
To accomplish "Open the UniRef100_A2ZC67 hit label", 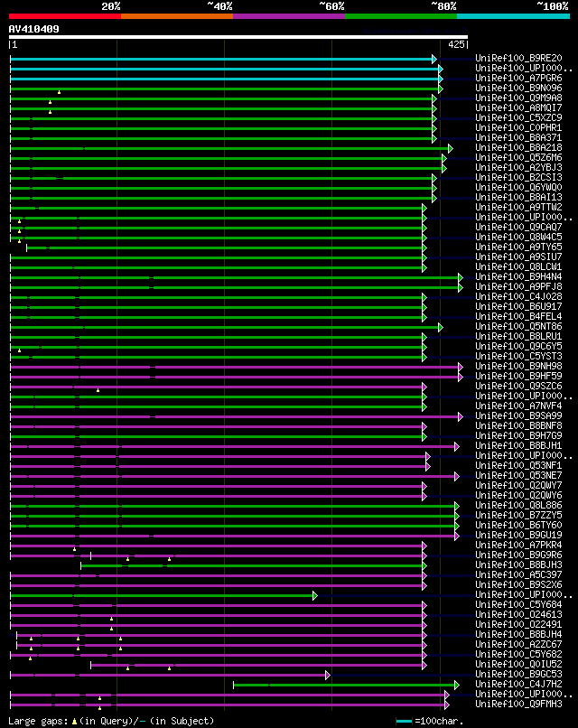I will [x=518, y=645].
